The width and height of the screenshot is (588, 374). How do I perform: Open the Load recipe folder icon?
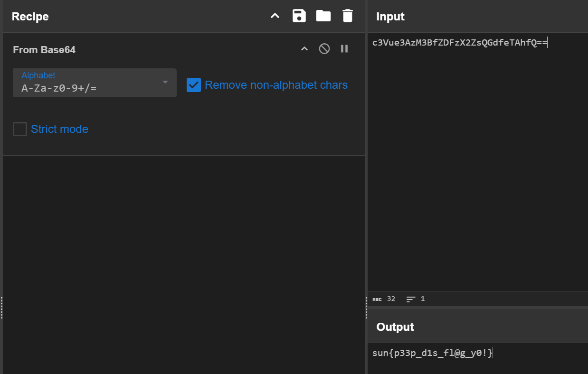click(323, 16)
